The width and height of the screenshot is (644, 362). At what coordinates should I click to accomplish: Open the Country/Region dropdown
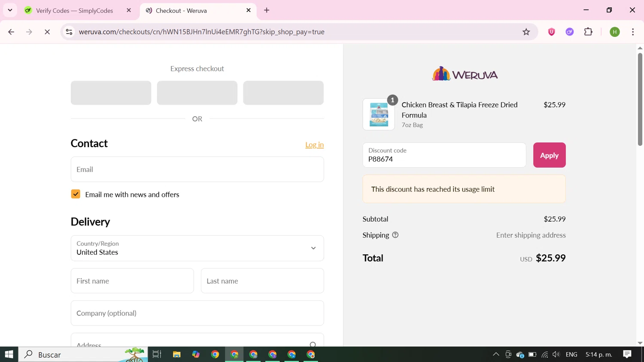(197, 248)
